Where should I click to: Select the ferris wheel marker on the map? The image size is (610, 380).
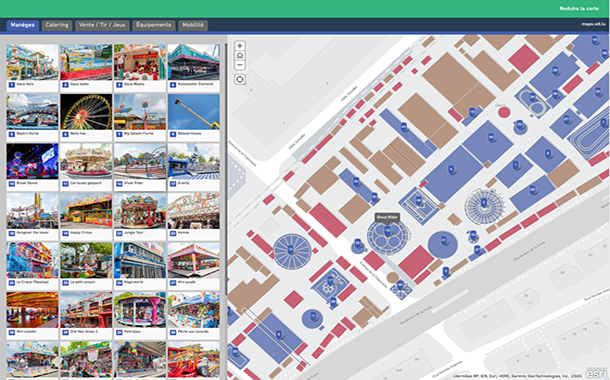pos(484,203)
